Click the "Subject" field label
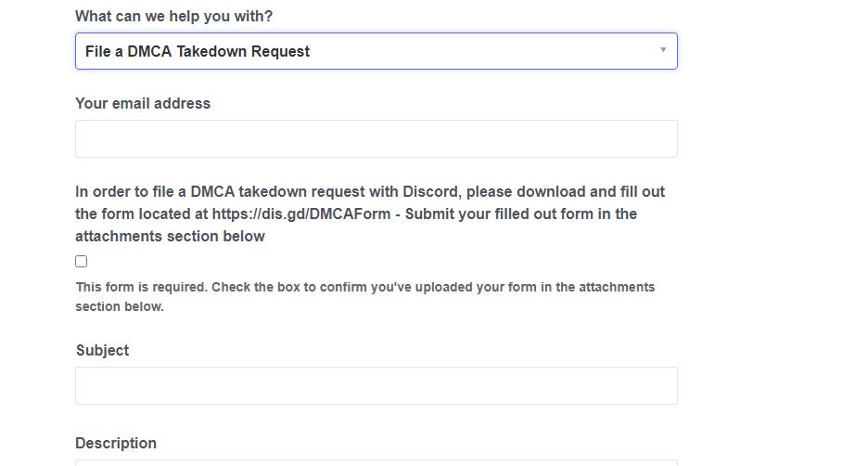The height and width of the screenshot is (466, 868). point(102,351)
